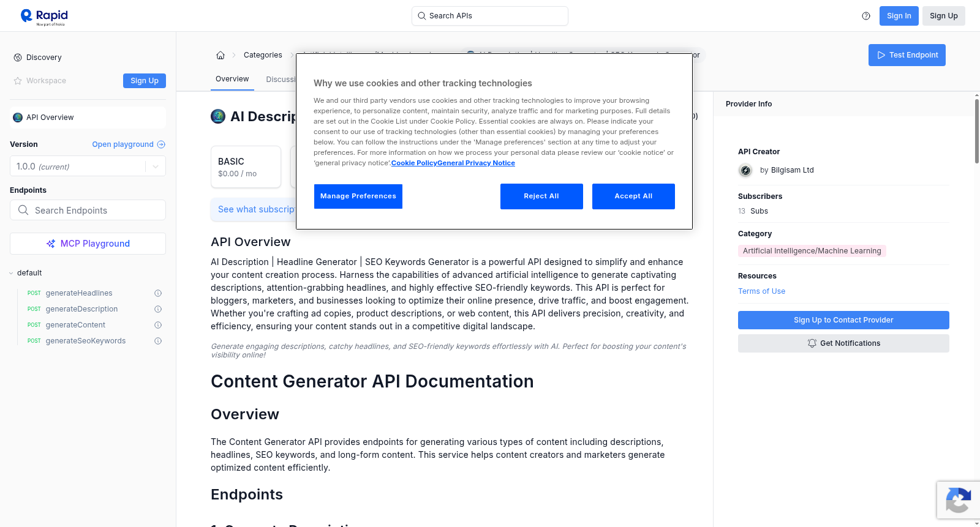Screen dimensions: 980x527
Task: Show info for generateDescription endpoint
Action: coord(158,309)
